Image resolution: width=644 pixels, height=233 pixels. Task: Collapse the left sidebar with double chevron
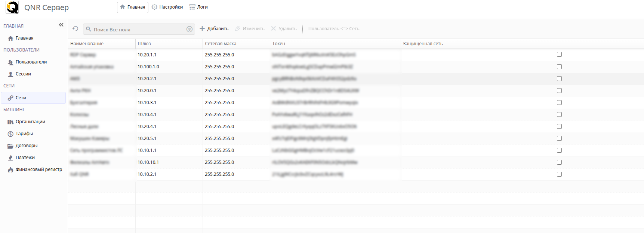(61, 25)
